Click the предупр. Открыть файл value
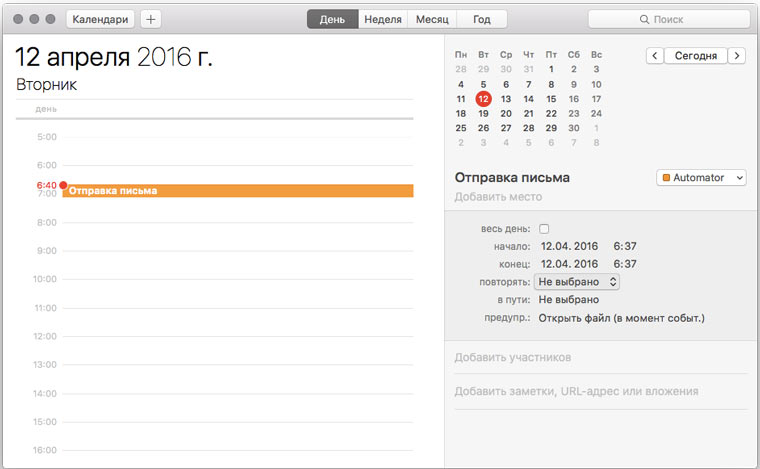This screenshot has width=760, height=469. click(x=621, y=318)
